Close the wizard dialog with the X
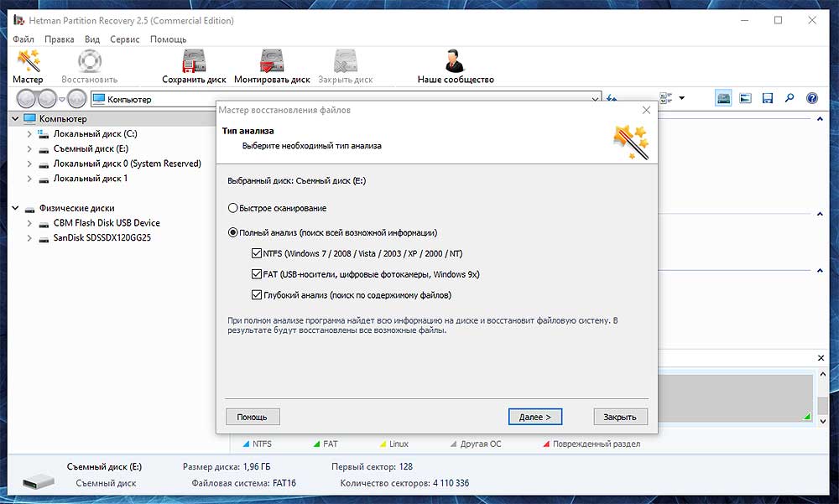This screenshot has width=839, height=504. pyautogui.click(x=646, y=110)
